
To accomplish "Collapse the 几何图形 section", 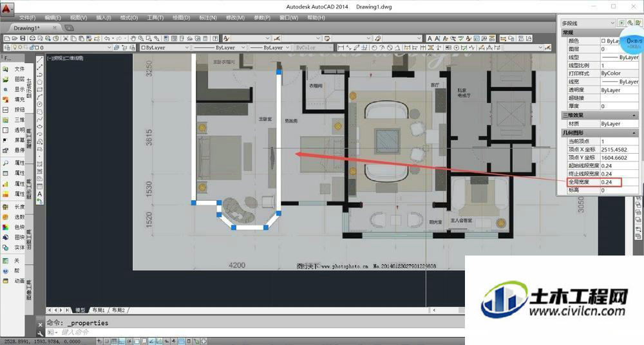I will click(x=634, y=133).
